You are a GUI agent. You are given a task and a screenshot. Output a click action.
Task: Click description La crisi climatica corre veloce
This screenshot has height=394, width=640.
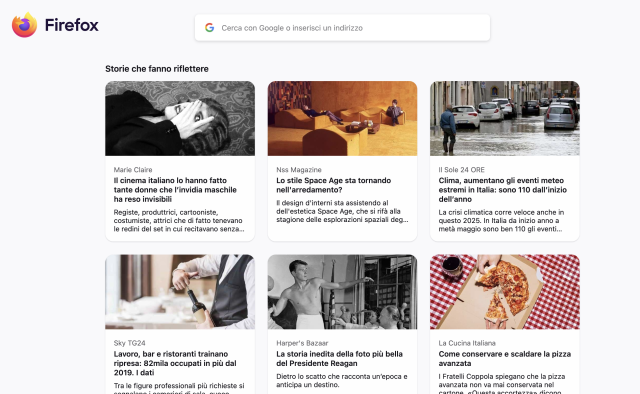point(501,220)
